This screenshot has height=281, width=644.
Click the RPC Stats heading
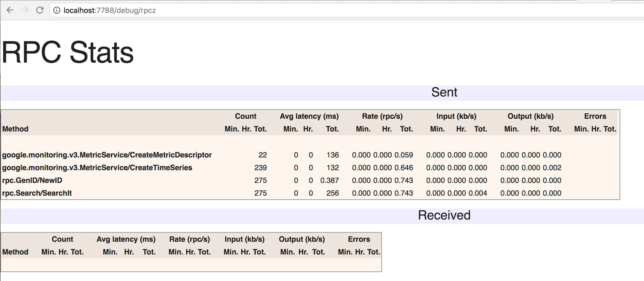(x=68, y=52)
